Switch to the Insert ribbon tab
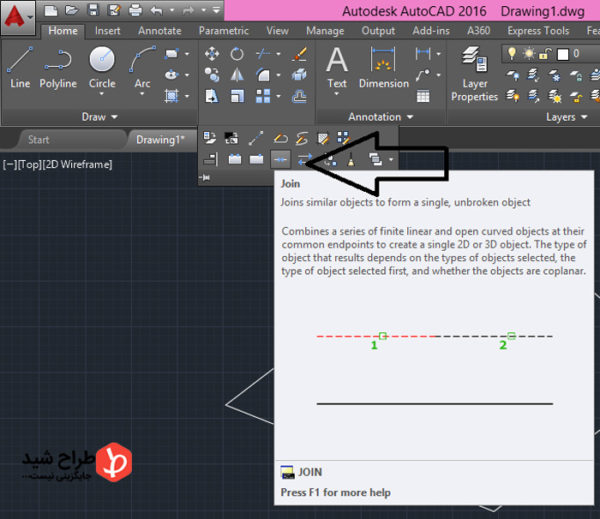This screenshot has width=600, height=519. pos(108,31)
